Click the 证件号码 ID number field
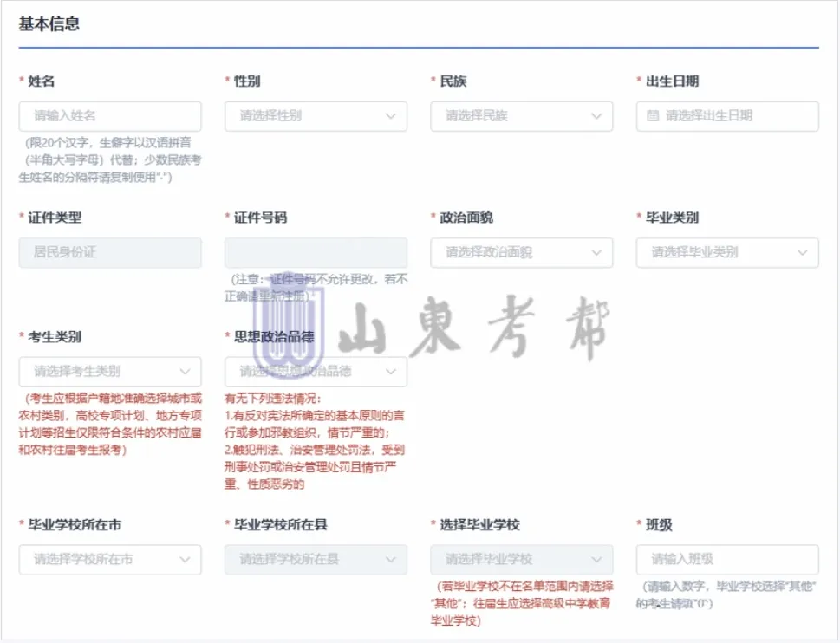This screenshot has height=643, width=840. (x=316, y=253)
